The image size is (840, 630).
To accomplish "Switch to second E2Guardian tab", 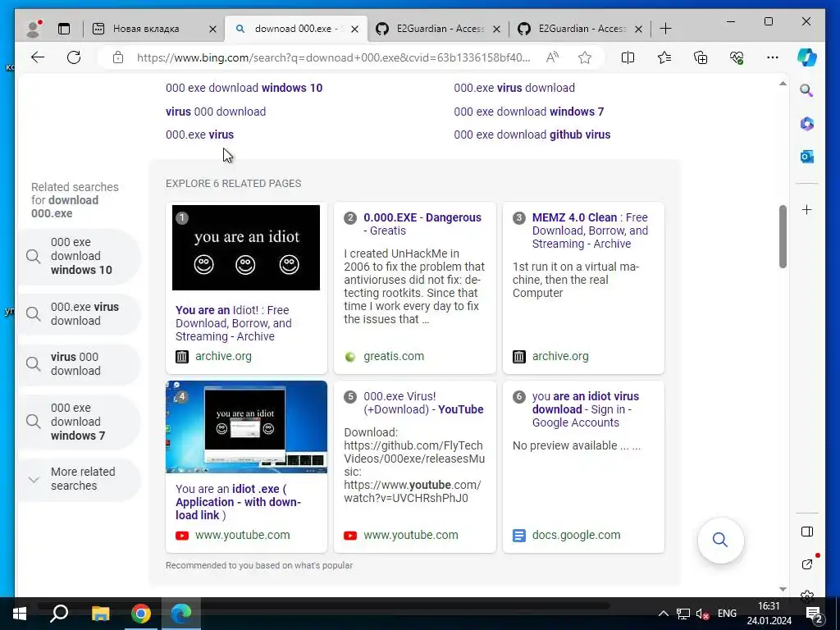I will click(582, 29).
